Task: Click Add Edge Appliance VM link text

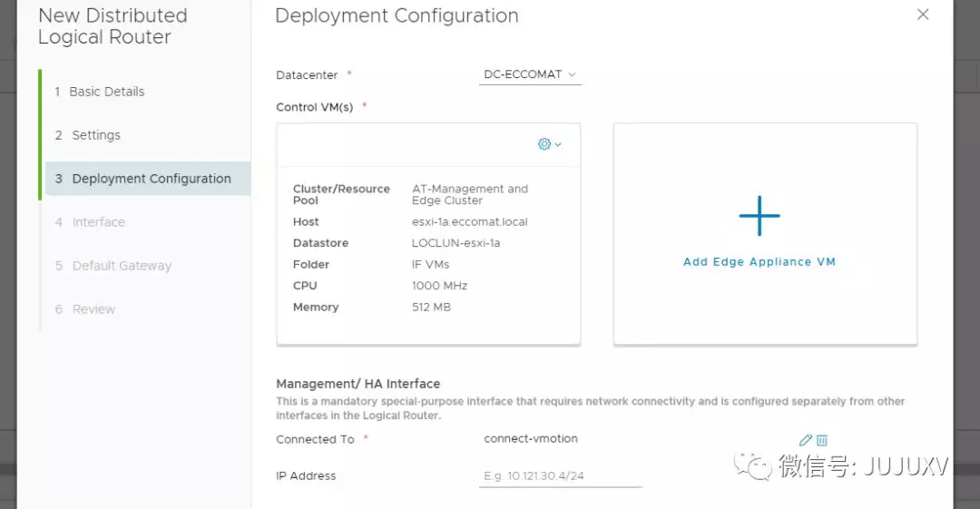Action: point(759,262)
